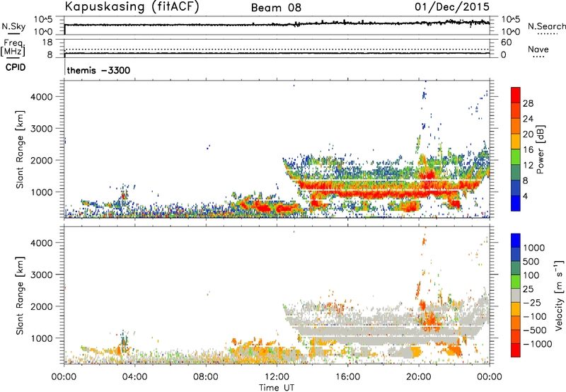
Task: Click the '500' label on velocity colorbar
Action: (x=533, y=262)
